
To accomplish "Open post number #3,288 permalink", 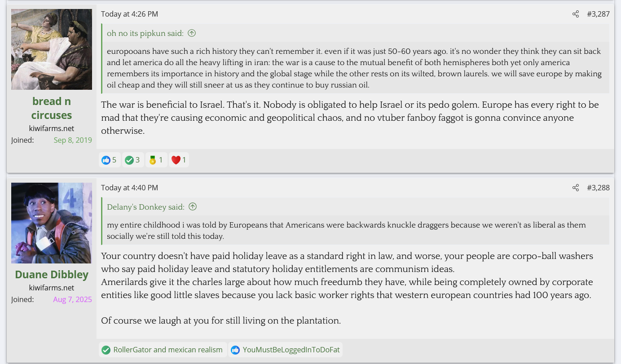I will click(598, 188).
